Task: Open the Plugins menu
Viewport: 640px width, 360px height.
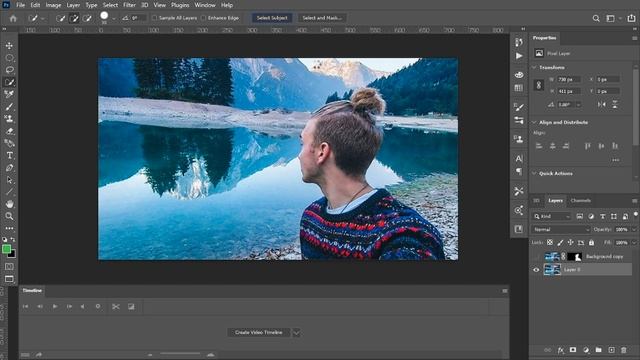Action: [180, 5]
